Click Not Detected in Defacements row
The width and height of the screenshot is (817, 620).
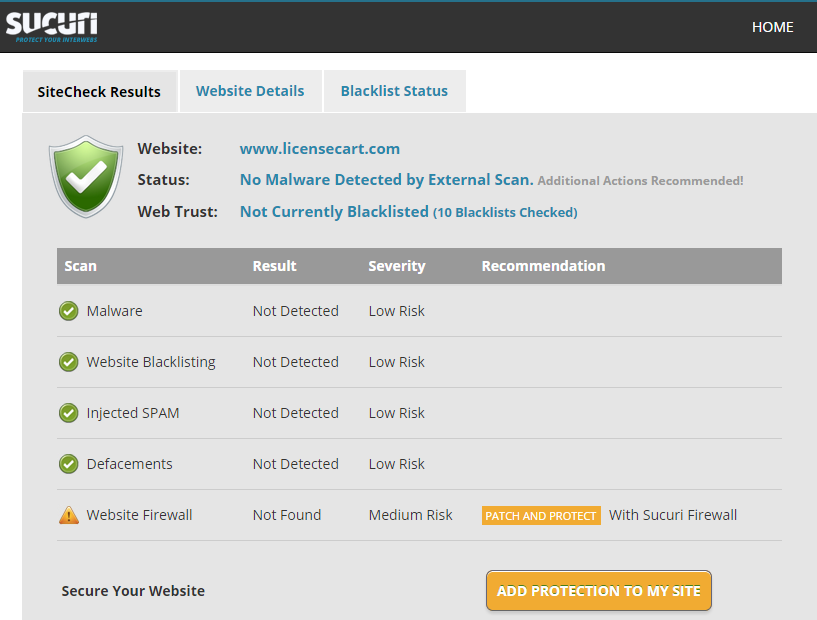coord(296,464)
